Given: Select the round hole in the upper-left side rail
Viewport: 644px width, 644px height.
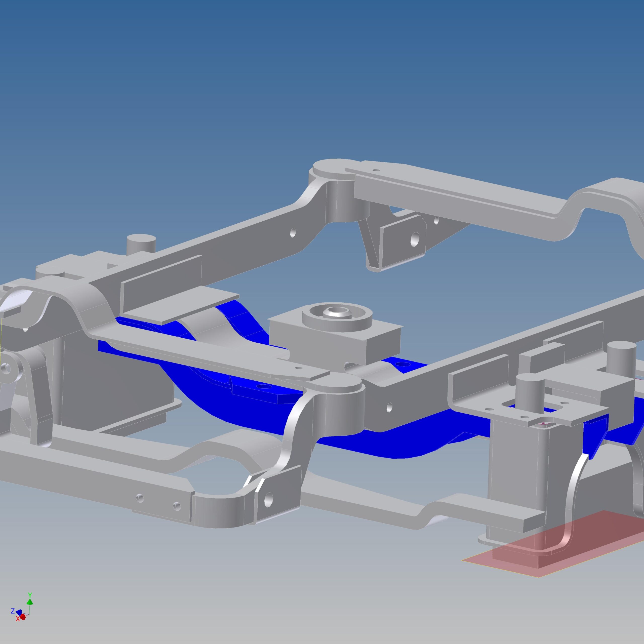Looking at the screenshot, I should click(x=293, y=232).
